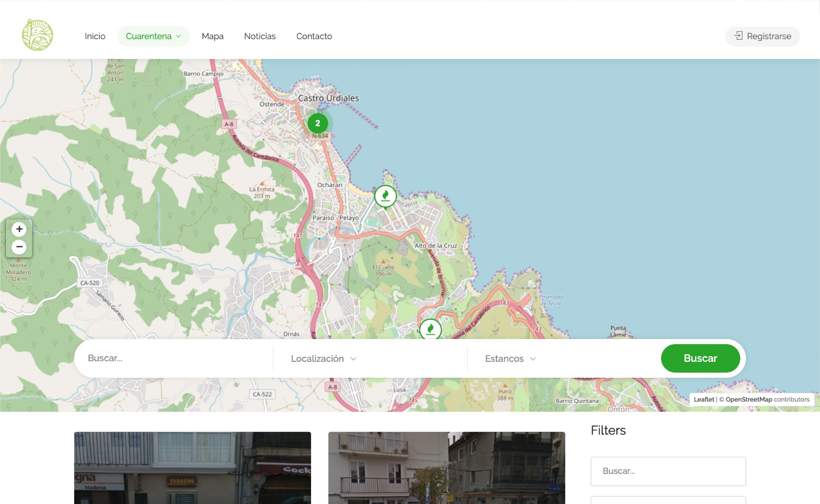Open the listing photo with Tabacos sign
820x504 pixels.
point(193,468)
